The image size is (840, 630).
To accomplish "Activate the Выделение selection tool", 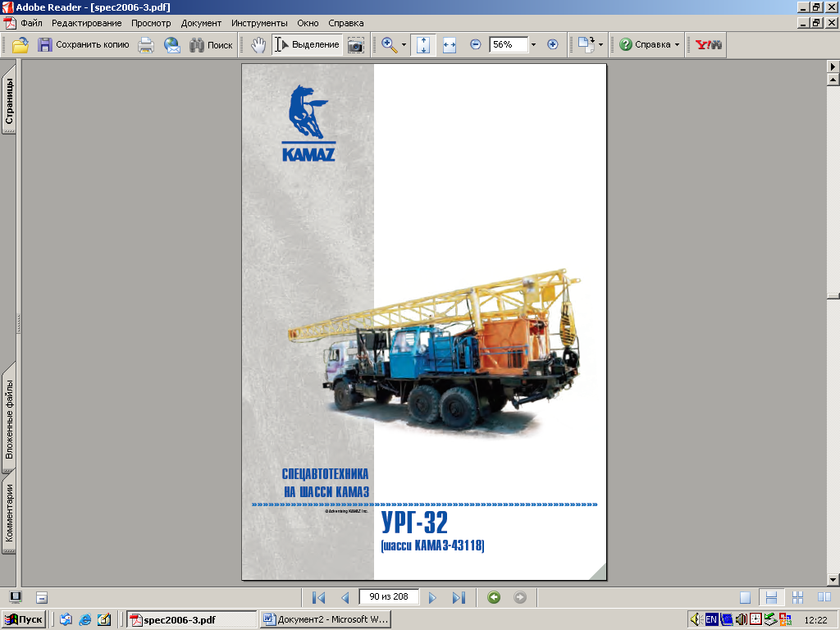I will (307, 45).
